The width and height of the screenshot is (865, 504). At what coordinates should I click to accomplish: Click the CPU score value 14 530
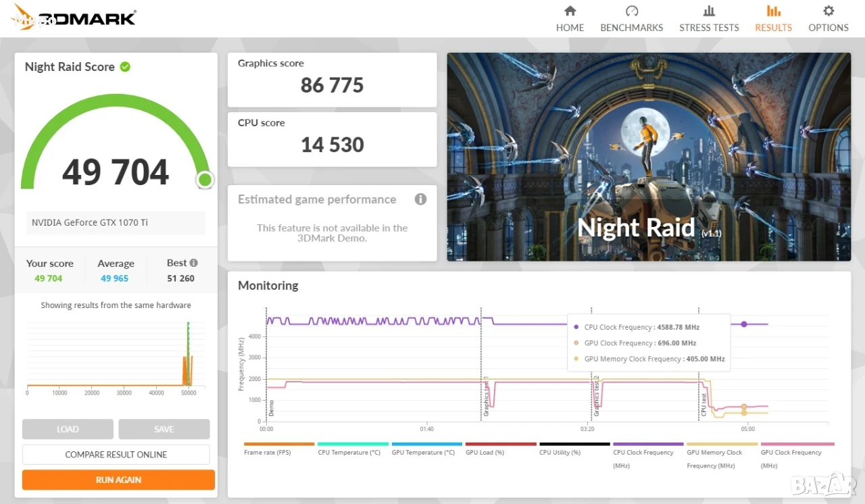point(332,145)
